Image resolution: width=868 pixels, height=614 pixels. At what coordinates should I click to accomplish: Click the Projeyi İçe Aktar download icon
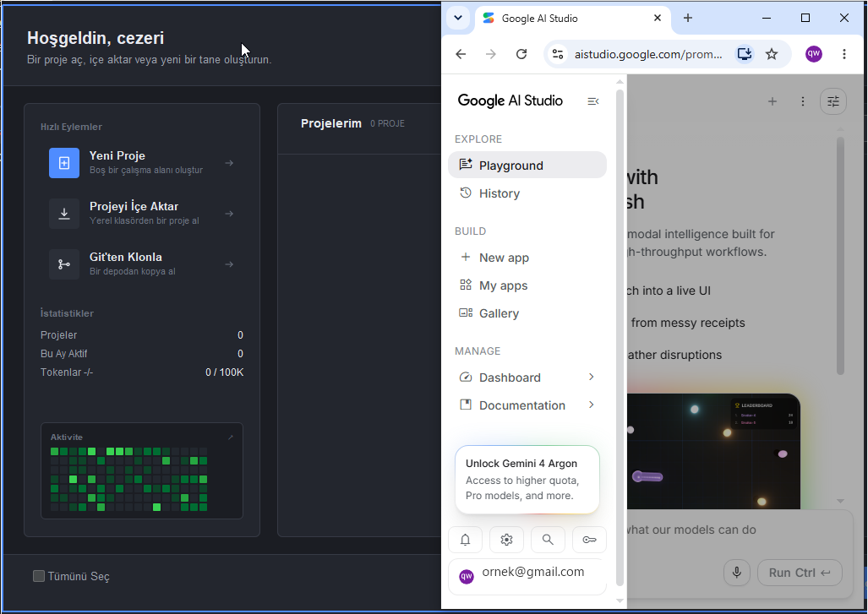pyautogui.click(x=64, y=214)
